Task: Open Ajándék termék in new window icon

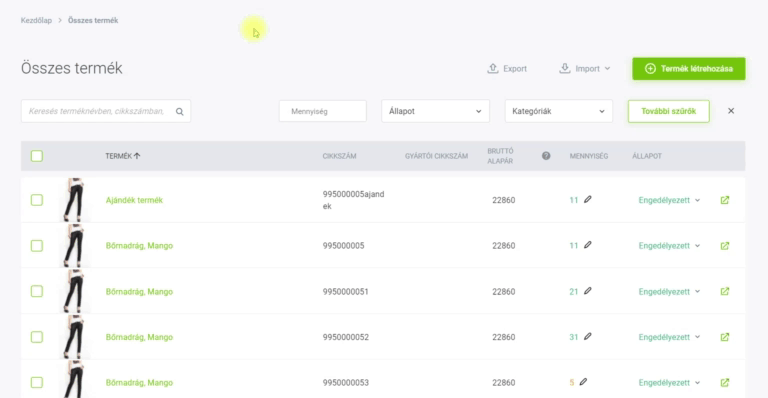Action: tap(725, 200)
